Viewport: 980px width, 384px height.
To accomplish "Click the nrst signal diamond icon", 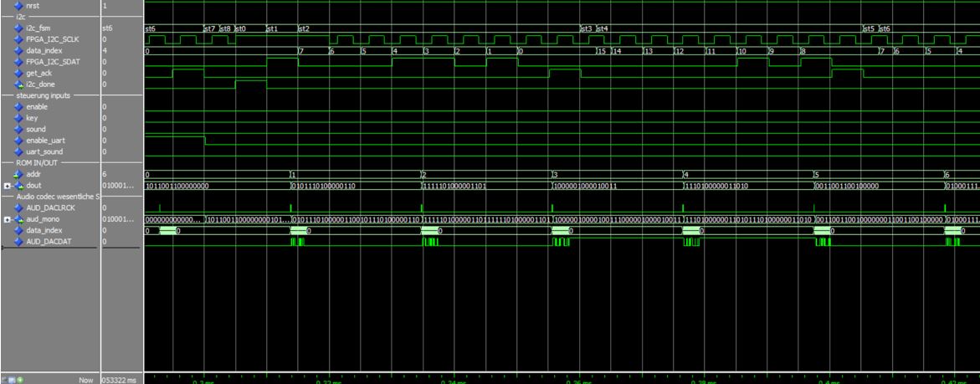I will (x=18, y=6).
